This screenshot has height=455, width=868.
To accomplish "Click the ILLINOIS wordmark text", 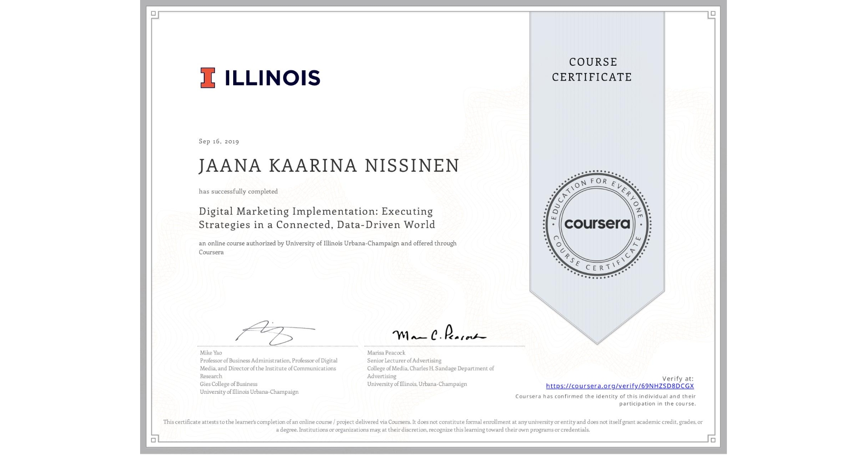I will (272, 78).
